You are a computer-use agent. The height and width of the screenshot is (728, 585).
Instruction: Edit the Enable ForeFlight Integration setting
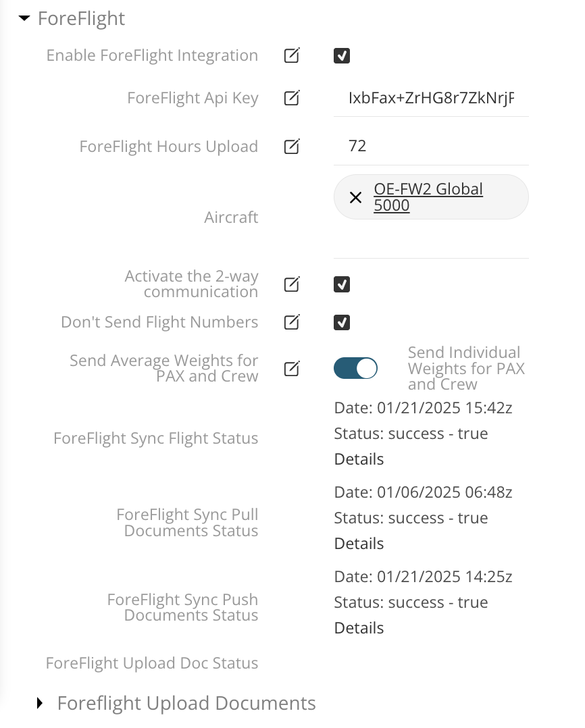coord(291,55)
